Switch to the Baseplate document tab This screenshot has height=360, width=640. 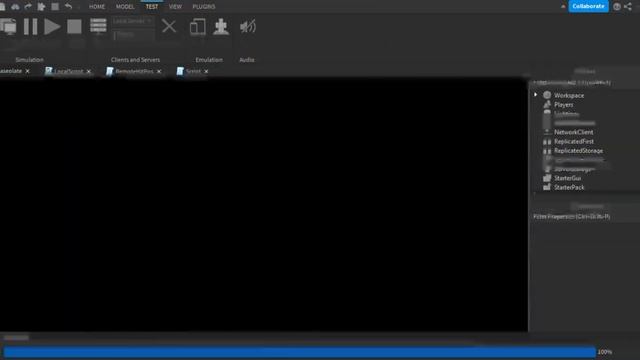11,71
